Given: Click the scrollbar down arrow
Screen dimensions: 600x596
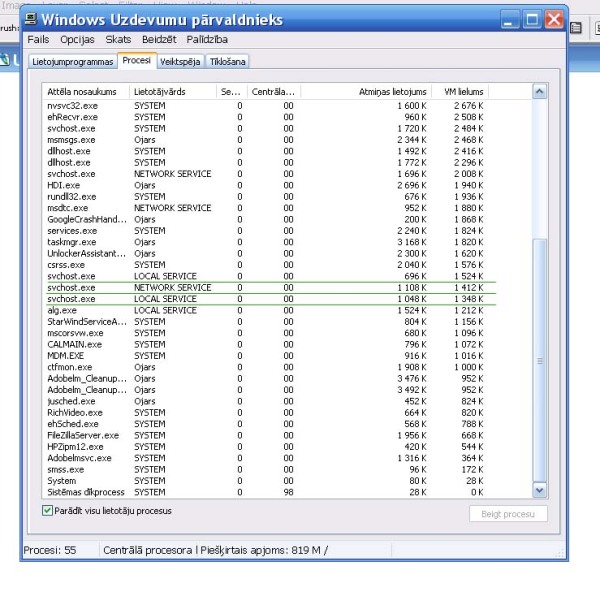Looking at the screenshot, I should (x=540, y=490).
